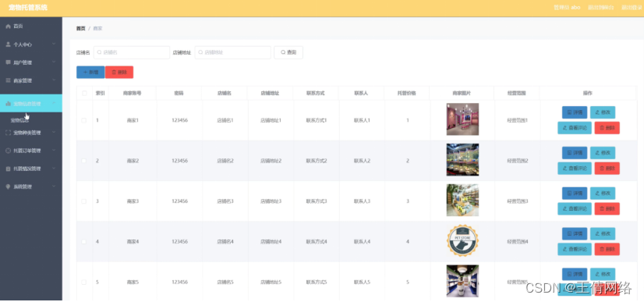
Task: Expand the 个人中心 menu chevron
Action: pos(54,44)
